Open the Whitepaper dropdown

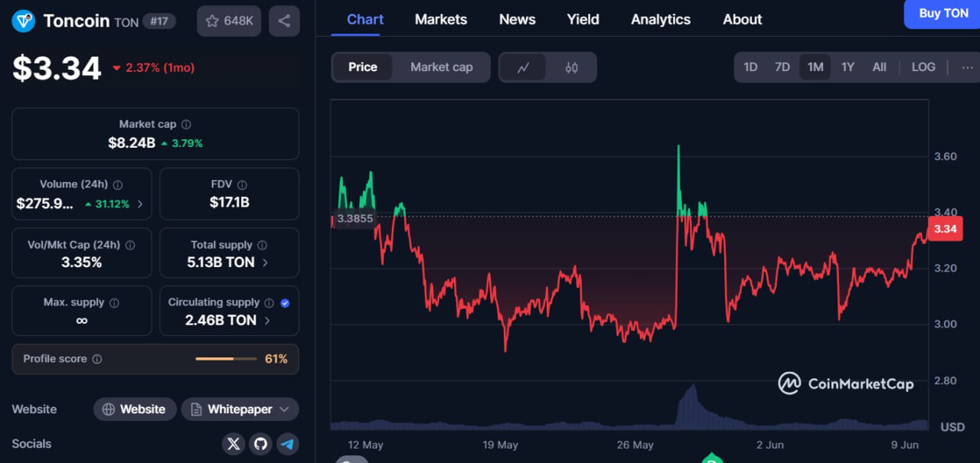tap(240, 409)
